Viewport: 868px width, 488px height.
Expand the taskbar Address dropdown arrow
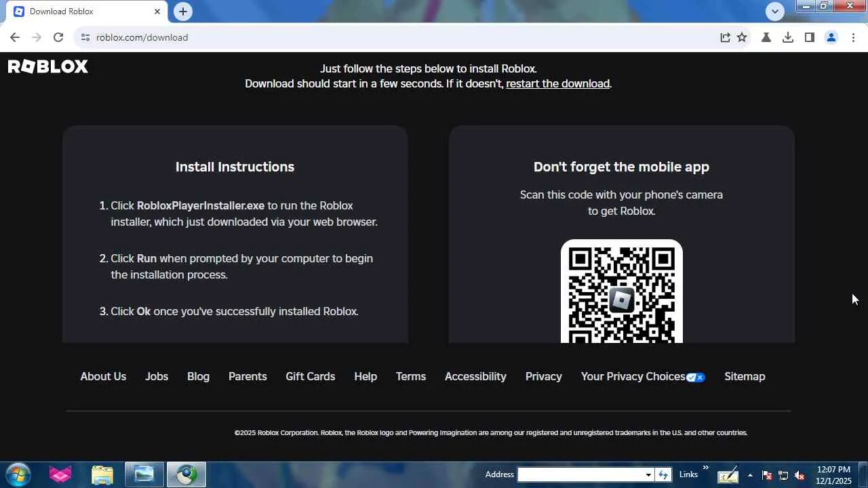tap(649, 474)
